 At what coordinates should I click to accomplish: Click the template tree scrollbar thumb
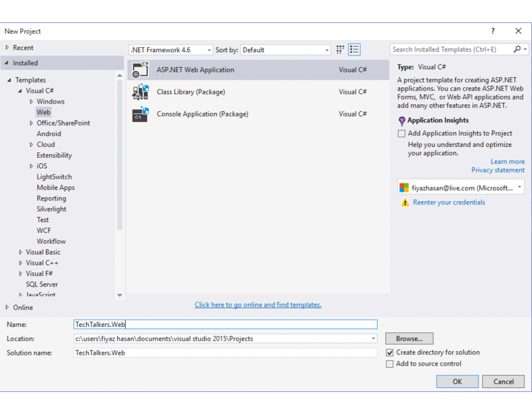click(119, 155)
